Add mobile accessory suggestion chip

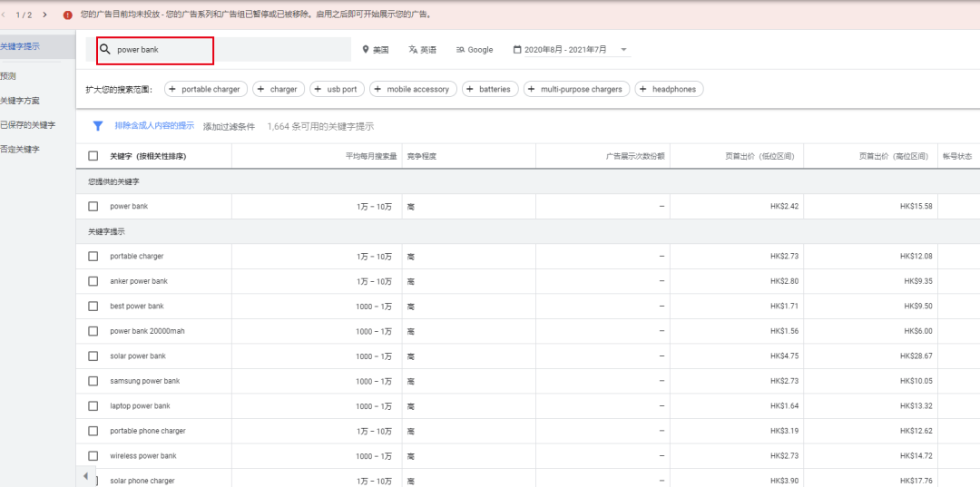(x=413, y=89)
